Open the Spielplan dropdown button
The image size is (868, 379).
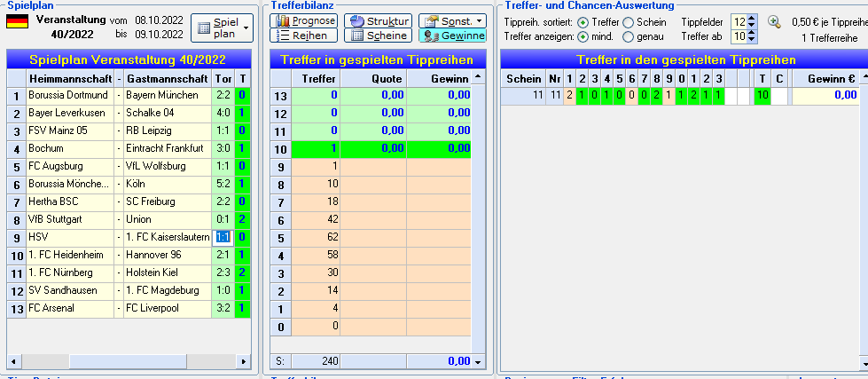222,28
